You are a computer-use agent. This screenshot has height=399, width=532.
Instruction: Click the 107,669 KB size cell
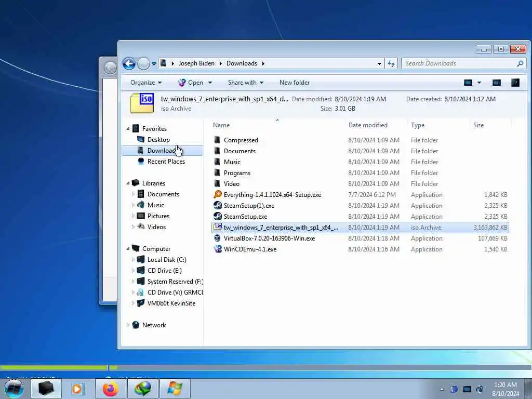click(493, 238)
